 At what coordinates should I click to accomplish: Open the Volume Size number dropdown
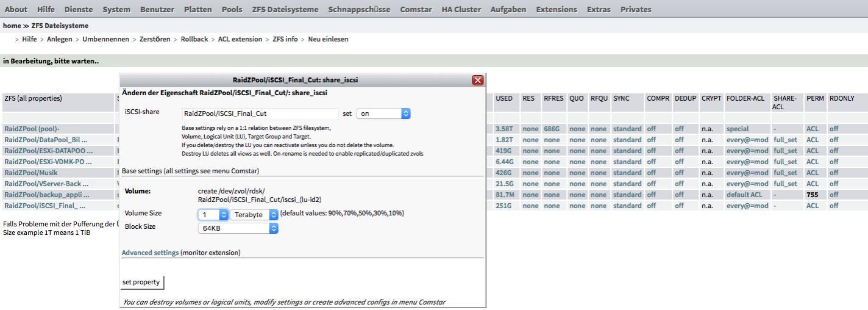click(213, 215)
